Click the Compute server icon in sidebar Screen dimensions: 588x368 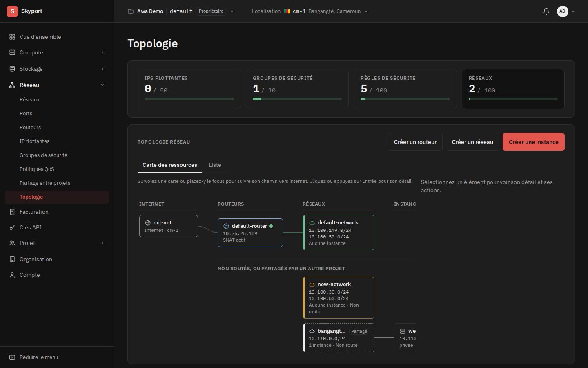click(x=12, y=52)
